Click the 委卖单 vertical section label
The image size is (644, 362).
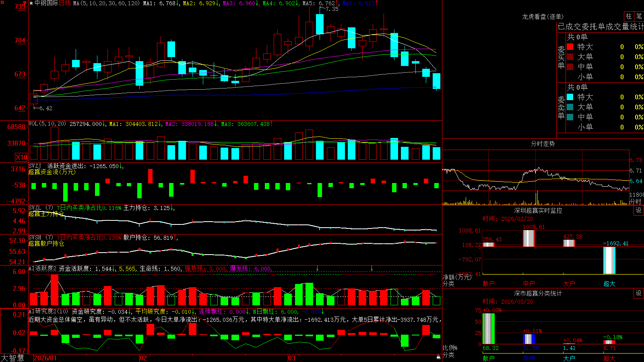[x=561, y=107]
